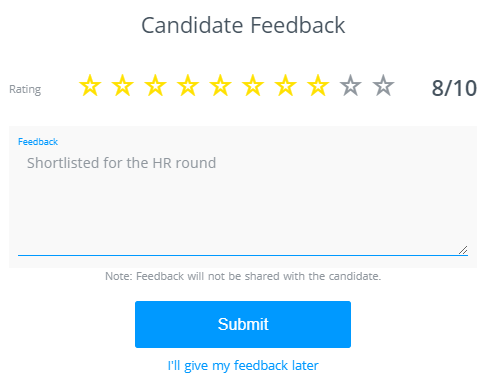Click the Candidate Feedback heading
The height and width of the screenshot is (387, 489).
pos(243,25)
